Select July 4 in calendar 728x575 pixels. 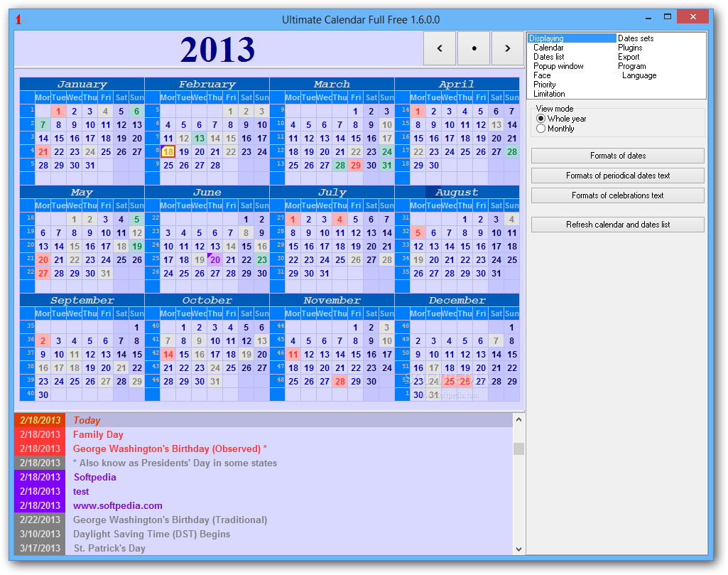click(x=340, y=219)
